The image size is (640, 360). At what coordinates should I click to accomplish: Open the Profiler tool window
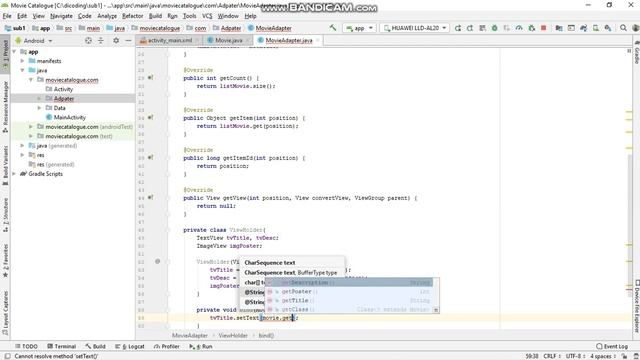[167, 346]
